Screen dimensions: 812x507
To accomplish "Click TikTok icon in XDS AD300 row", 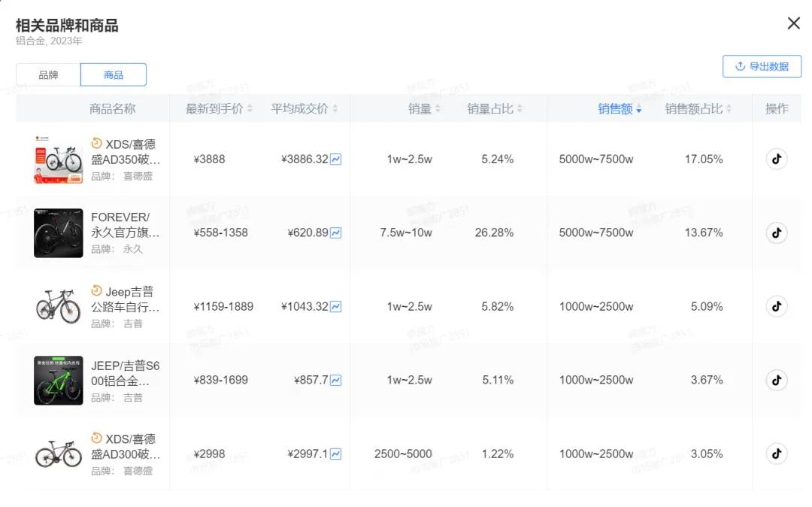I will [x=776, y=454].
